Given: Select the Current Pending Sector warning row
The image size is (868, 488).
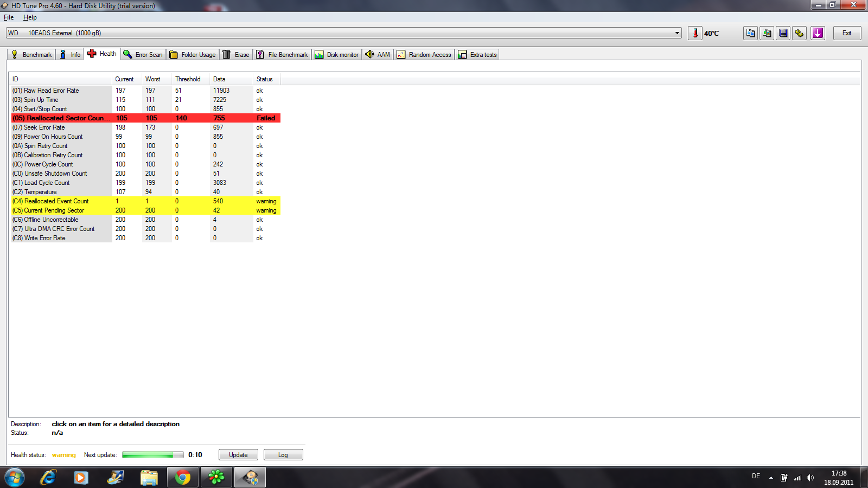Looking at the screenshot, I should (145, 210).
